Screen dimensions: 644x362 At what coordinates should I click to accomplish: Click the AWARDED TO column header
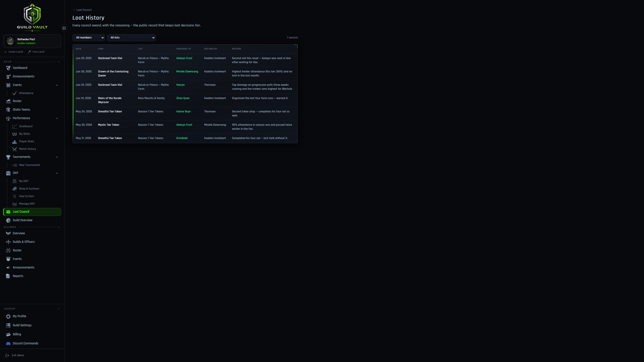pos(183,49)
